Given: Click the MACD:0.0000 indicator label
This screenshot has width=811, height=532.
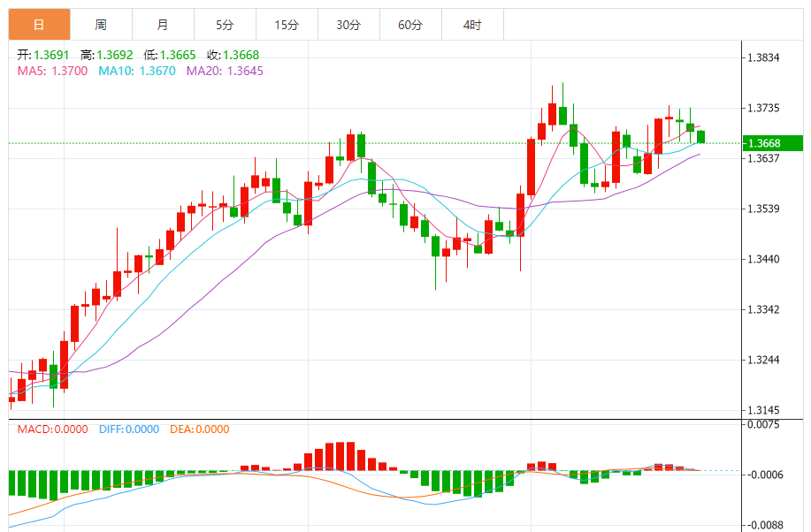Looking at the screenshot, I should pyautogui.click(x=52, y=429).
